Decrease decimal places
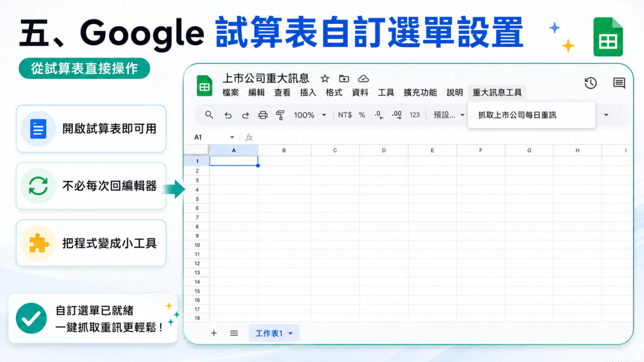The image size is (644, 362). (x=379, y=115)
